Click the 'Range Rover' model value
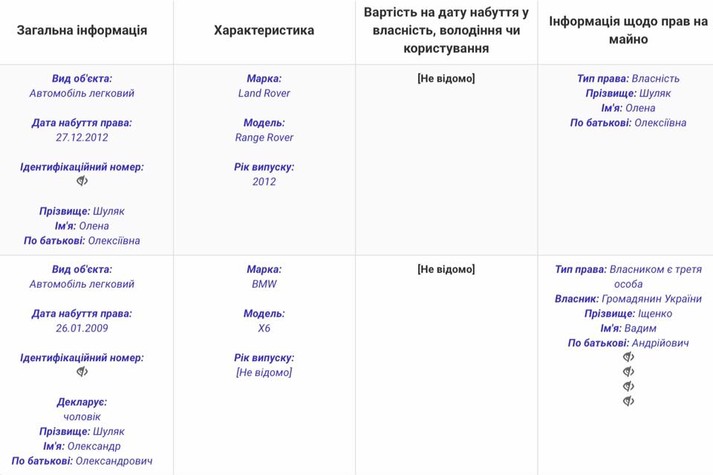This screenshot has width=713, height=475. pyautogui.click(x=264, y=138)
